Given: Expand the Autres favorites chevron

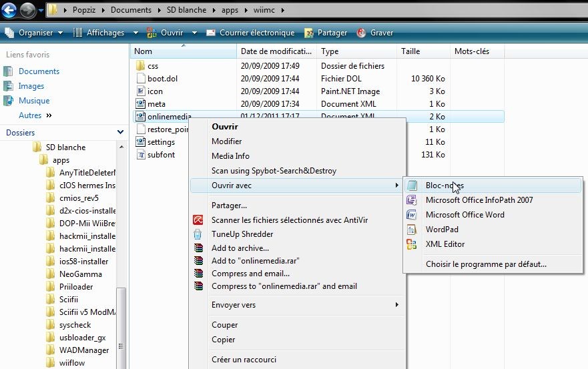Looking at the screenshot, I should pos(49,115).
